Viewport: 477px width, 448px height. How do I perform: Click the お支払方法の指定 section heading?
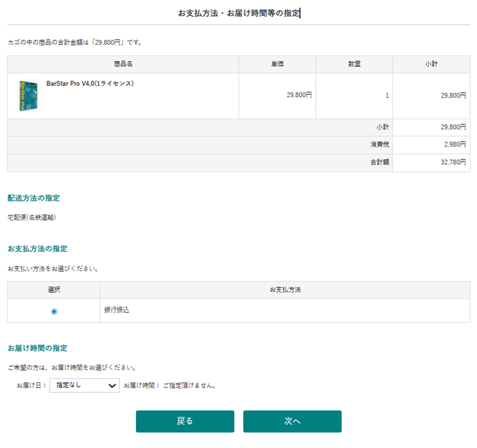[37, 249]
